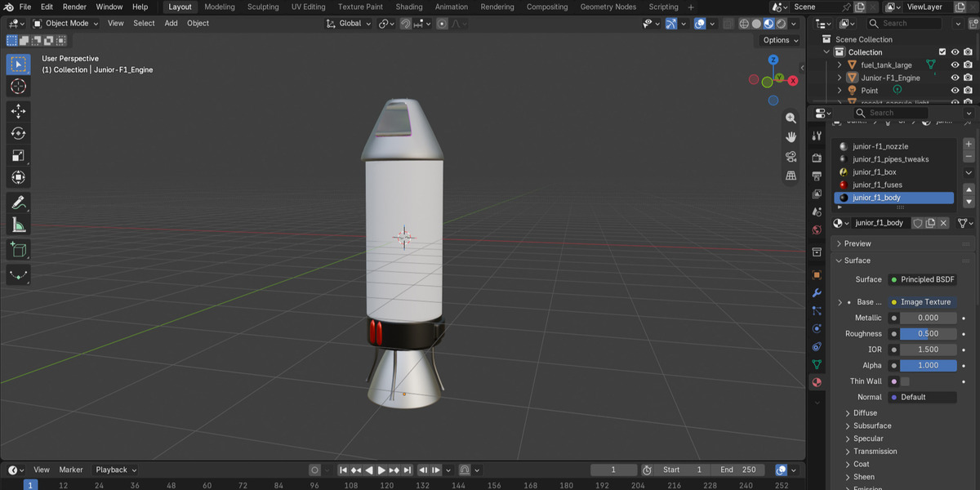Activate the Rotate tool
Image resolution: width=980 pixels, height=490 pixels.
tap(19, 133)
